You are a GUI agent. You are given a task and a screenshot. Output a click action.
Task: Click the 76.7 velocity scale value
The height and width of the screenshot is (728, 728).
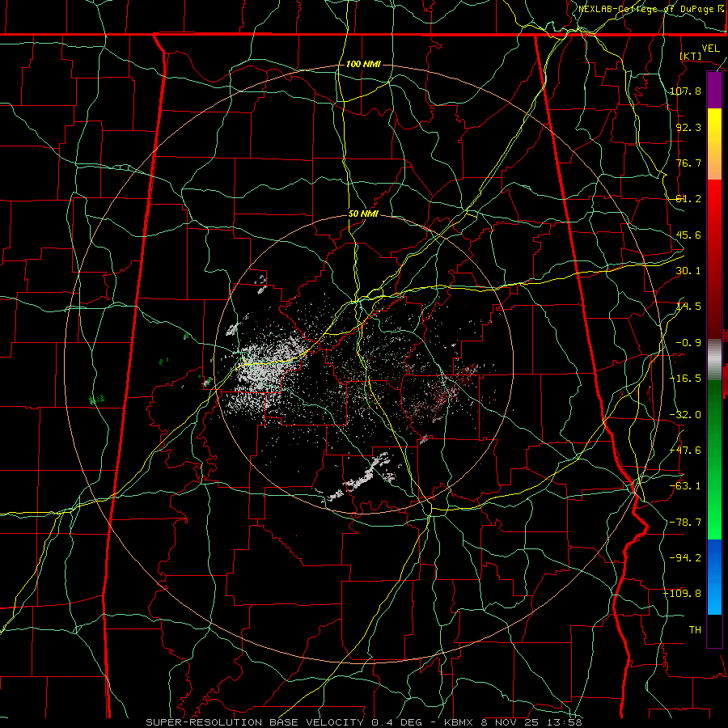click(688, 163)
